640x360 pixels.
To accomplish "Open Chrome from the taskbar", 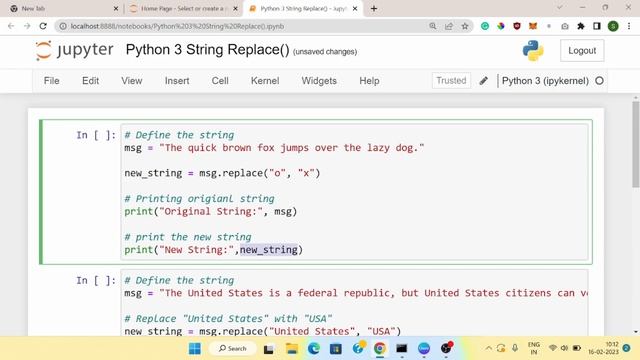I will (x=380, y=349).
